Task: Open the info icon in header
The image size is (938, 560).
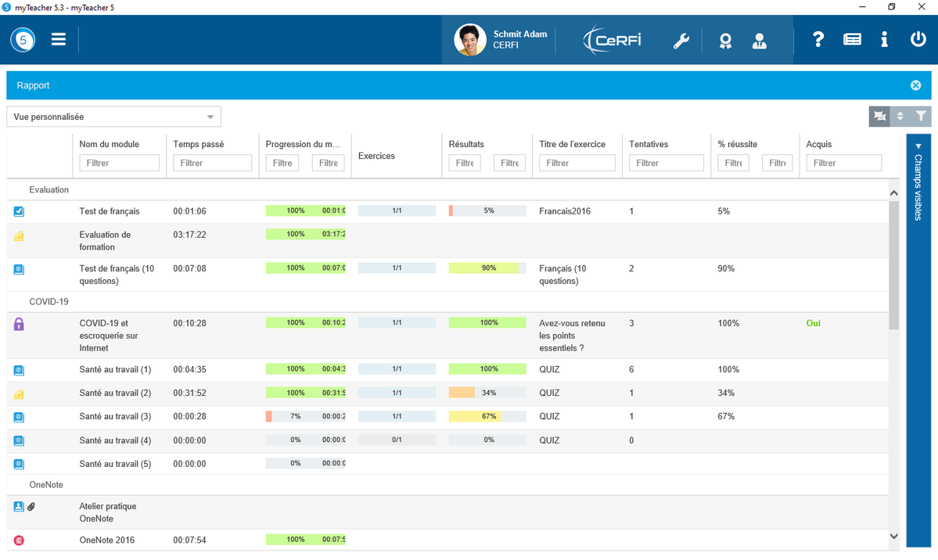Action: point(884,39)
